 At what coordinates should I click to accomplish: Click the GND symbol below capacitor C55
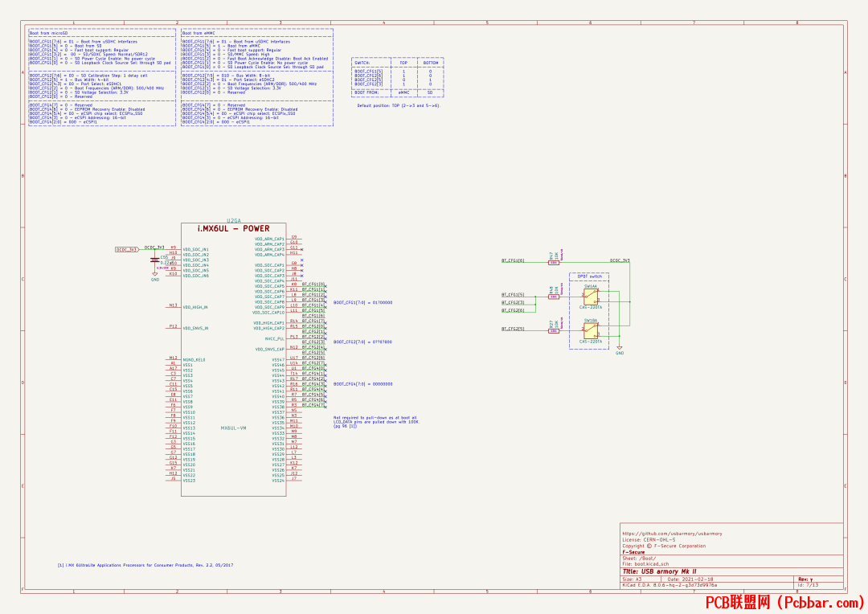[x=155, y=275]
